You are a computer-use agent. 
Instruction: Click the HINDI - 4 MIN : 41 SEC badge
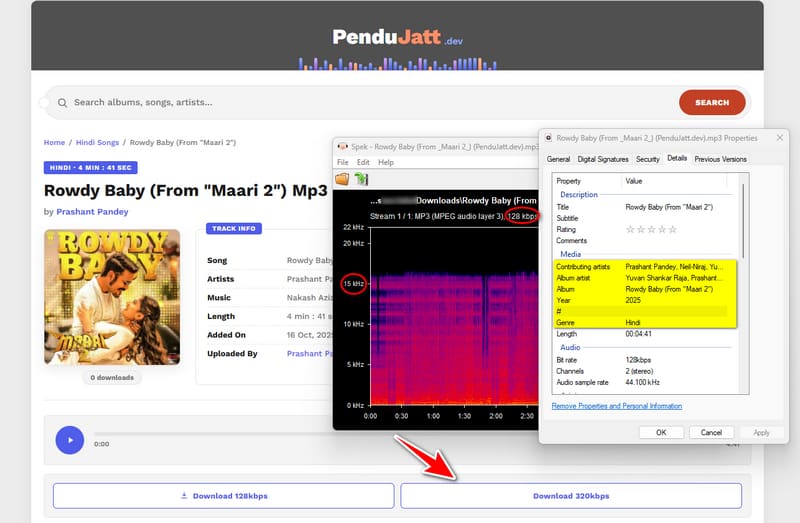click(90, 168)
